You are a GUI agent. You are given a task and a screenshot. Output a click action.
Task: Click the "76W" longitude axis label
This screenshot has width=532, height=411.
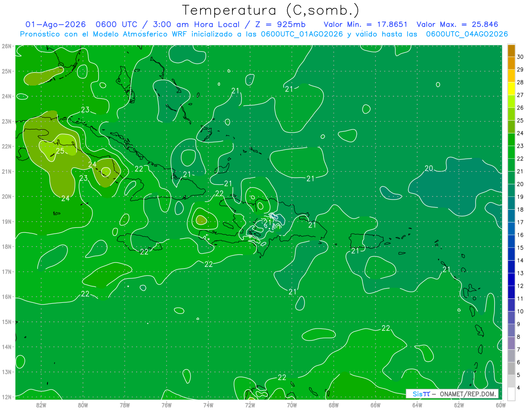coord(166,405)
